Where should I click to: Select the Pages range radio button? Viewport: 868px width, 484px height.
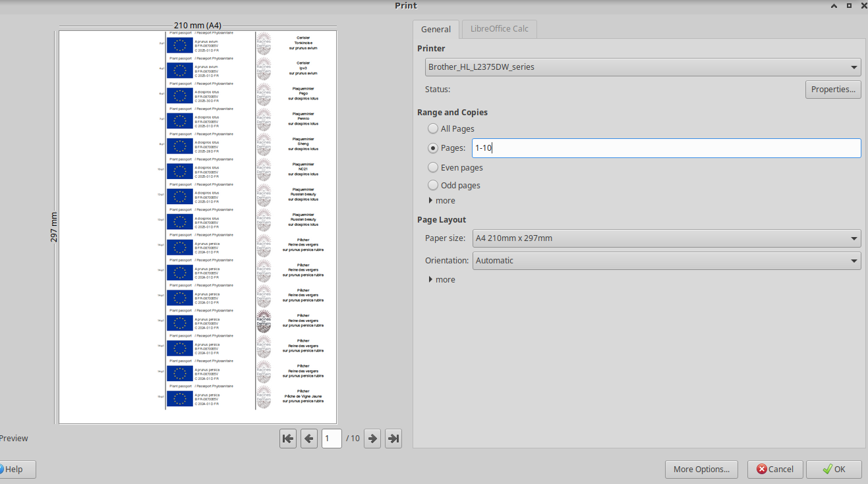[x=433, y=148]
